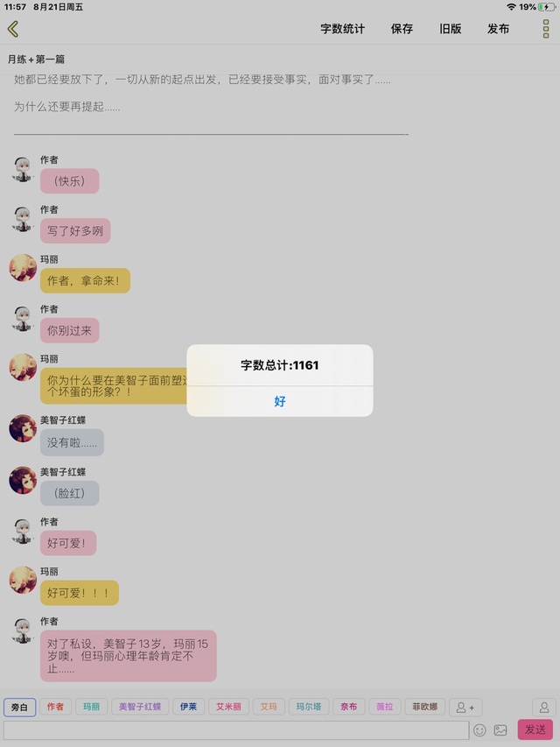This screenshot has height=747, width=560.
Task: Open 字数统计 word count in top bar
Action: tap(342, 29)
